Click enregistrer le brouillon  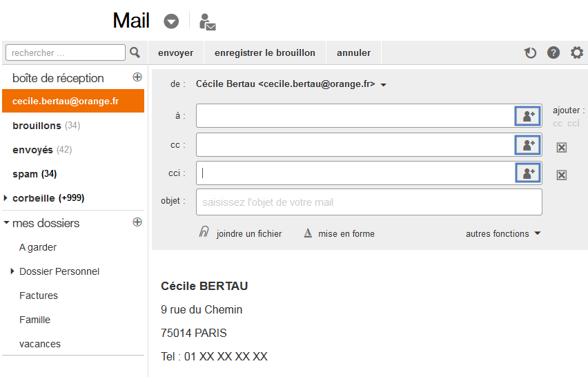pos(265,52)
